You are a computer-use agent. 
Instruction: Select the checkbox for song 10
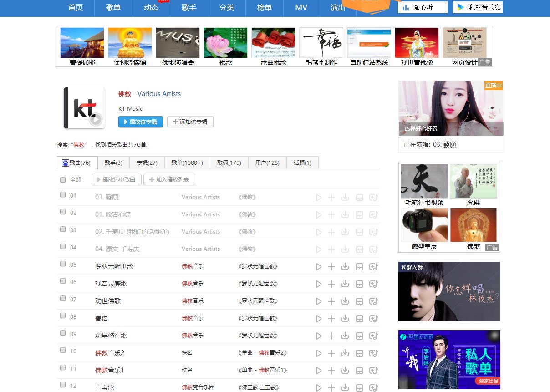[63, 351]
